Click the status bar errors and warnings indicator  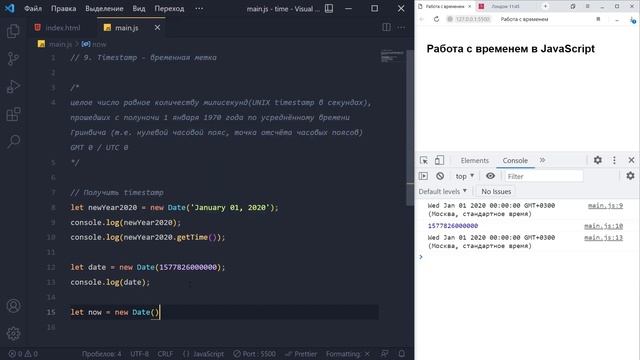(23, 354)
